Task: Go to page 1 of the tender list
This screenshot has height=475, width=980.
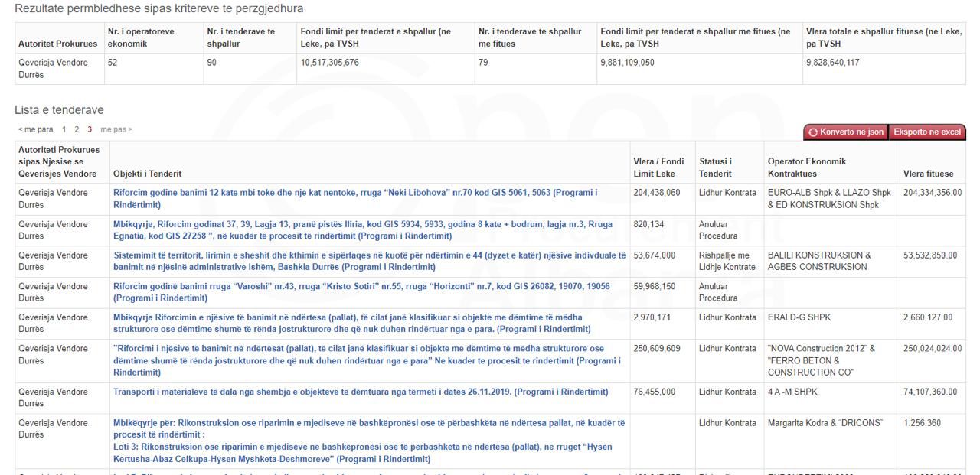Action: (64, 129)
